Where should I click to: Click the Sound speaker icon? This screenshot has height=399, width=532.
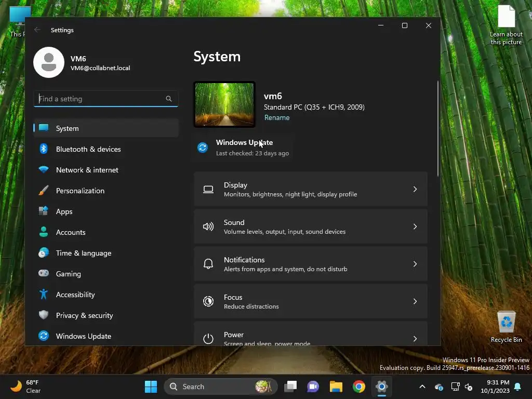208,227
